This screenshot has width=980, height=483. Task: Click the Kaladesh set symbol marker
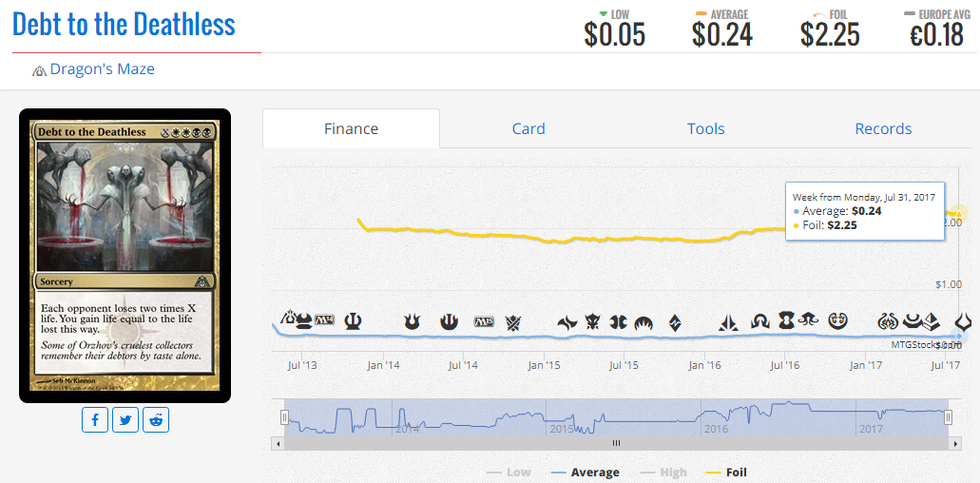(x=838, y=321)
